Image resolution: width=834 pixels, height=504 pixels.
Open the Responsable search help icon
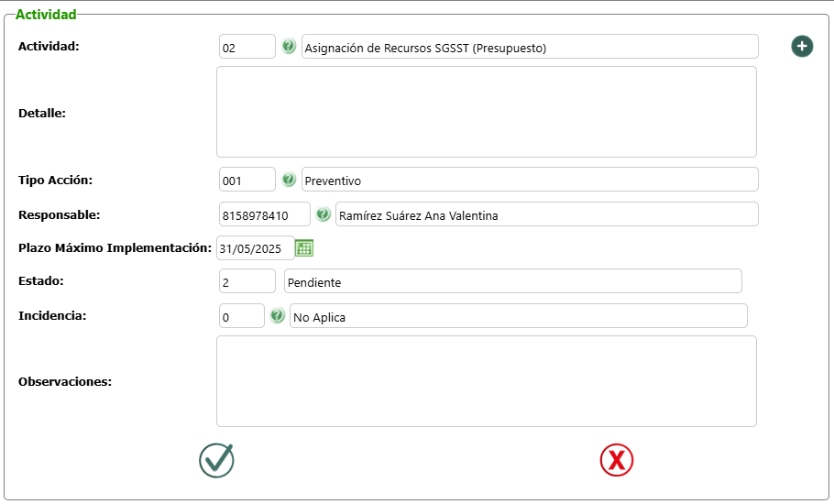tap(324, 214)
